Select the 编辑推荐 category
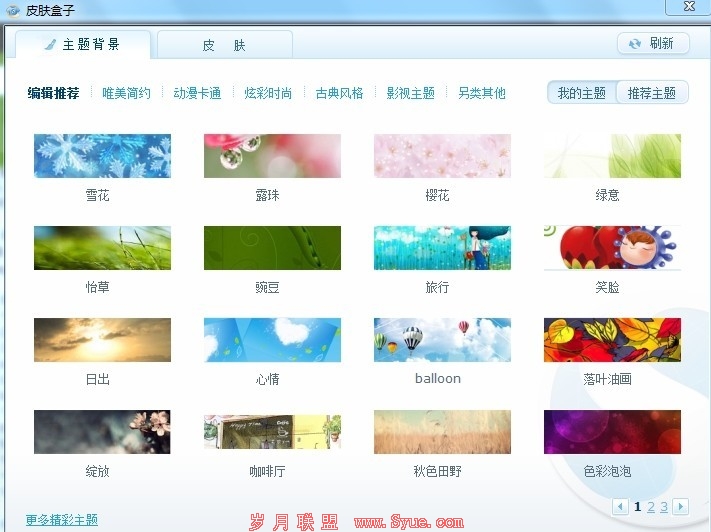Image resolution: width=711 pixels, height=532 pixels. pos(54,93)
